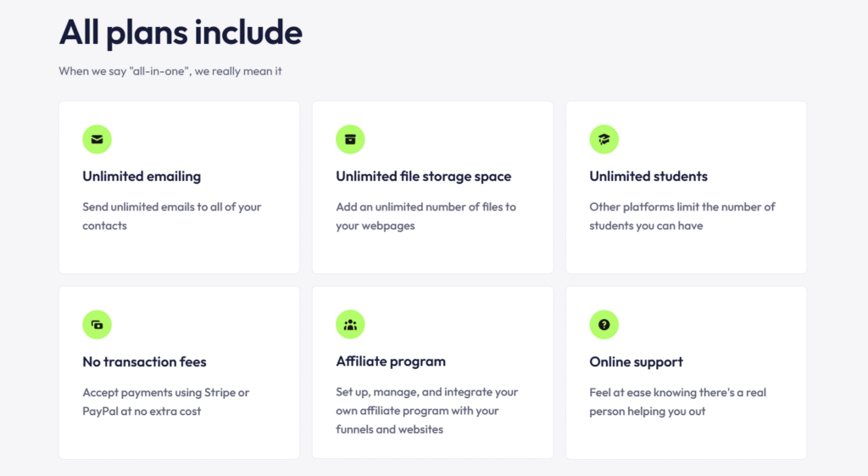The height and width of the screenshot is (476, 868).
Task: Click the question mark support icon
Action: coord(604,324)
